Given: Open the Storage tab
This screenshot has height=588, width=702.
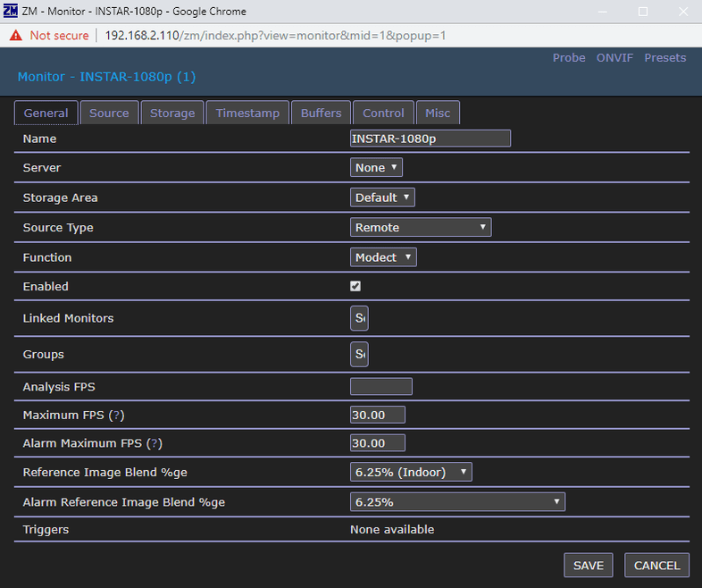Looking at the screenshot, I should 172,113.
